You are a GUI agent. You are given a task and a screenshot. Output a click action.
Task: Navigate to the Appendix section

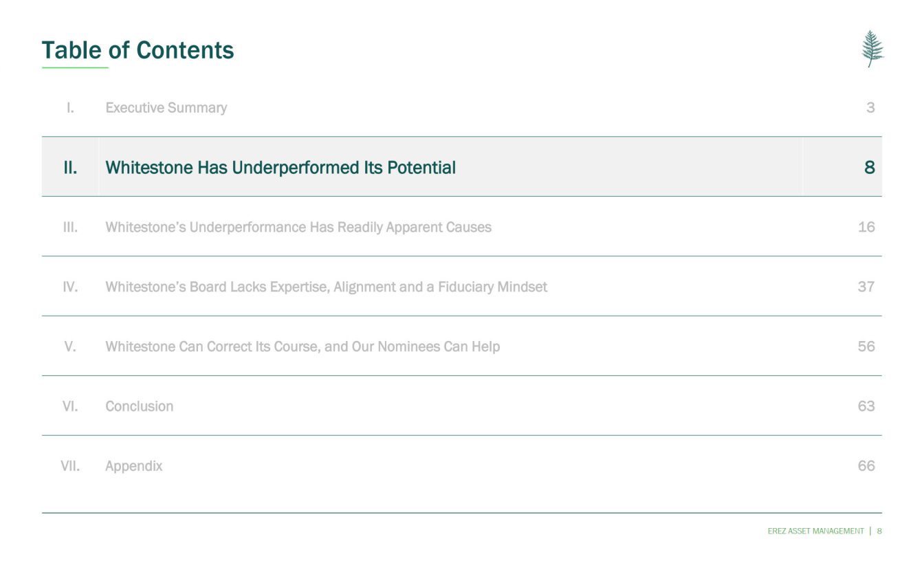point(133,466)
